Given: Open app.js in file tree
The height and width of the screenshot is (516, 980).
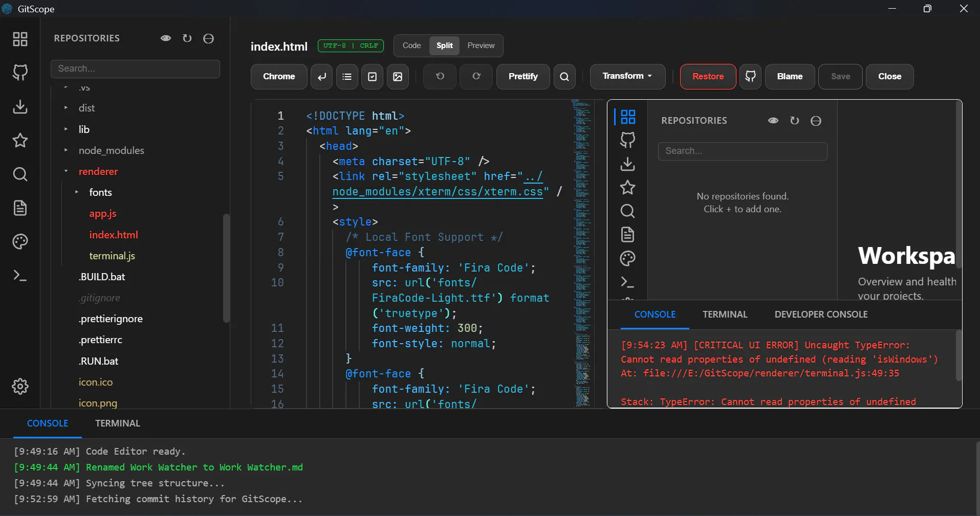Looking at the screenshot, I should pyautogui.click(x=103, y=214).
